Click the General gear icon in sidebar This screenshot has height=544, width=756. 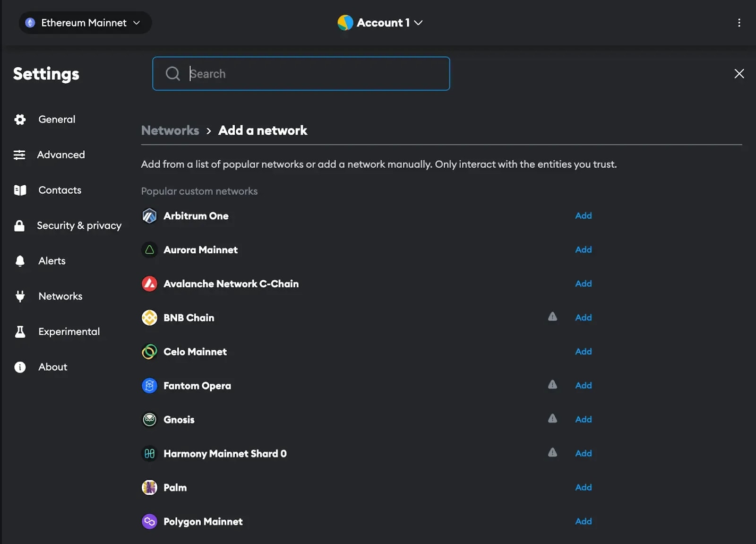[20, 120]
